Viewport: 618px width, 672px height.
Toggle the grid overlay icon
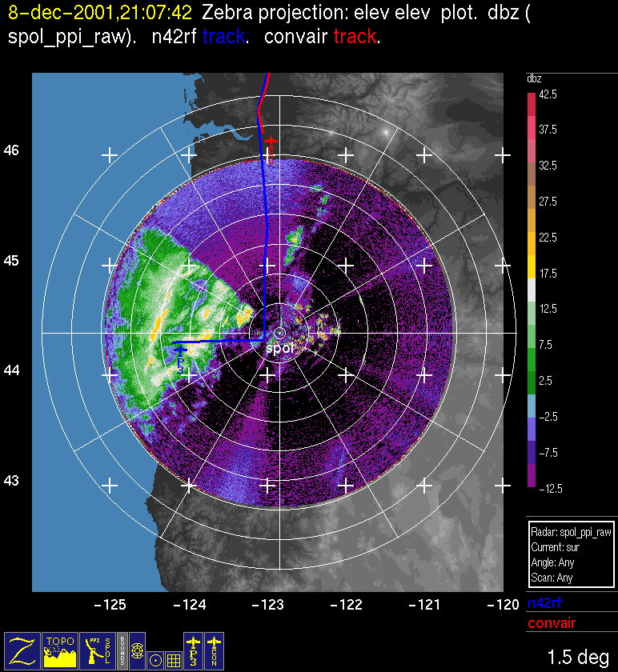click(x=173, y=660)
